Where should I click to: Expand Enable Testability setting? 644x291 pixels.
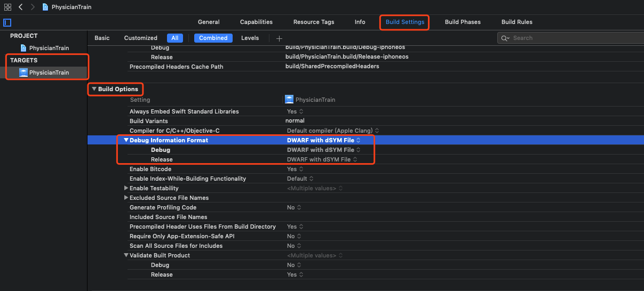coord(126,188)
